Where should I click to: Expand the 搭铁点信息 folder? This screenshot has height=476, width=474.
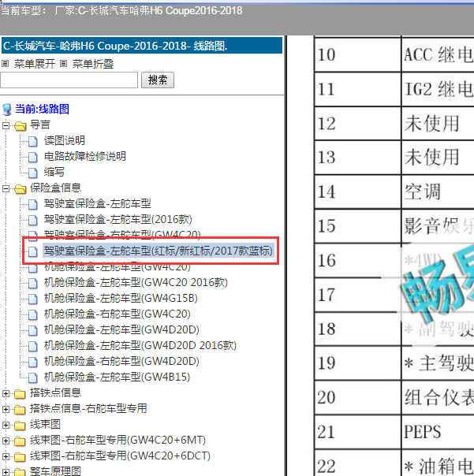pyautogui.click(x=6, y=394)
